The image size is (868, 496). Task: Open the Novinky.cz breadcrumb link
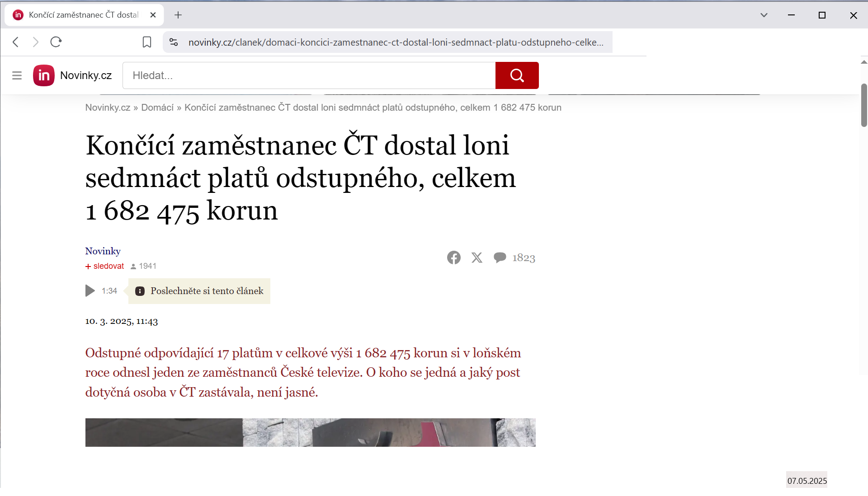coord(108,108)
